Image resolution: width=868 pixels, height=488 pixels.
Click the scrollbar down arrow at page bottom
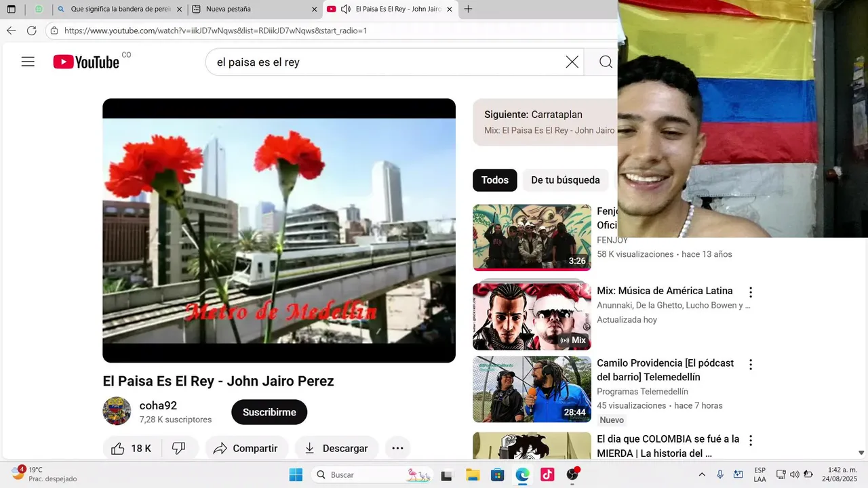coord(862,453)
